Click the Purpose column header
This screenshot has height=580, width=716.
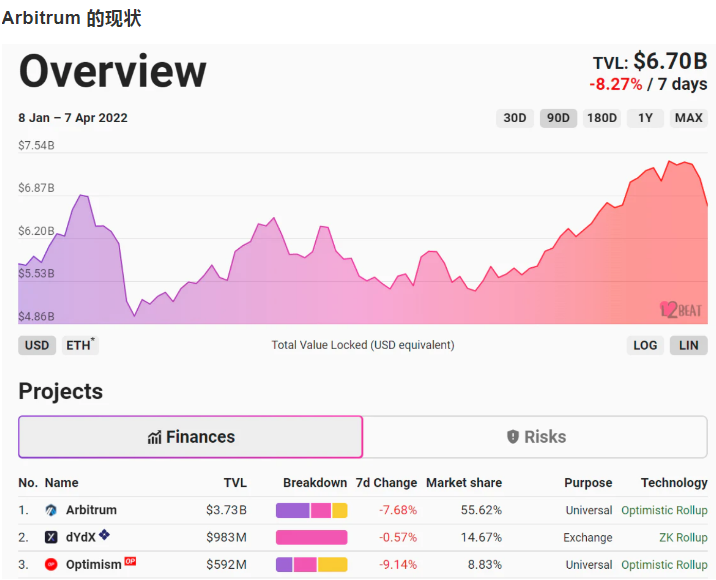[x=588, y=483]
